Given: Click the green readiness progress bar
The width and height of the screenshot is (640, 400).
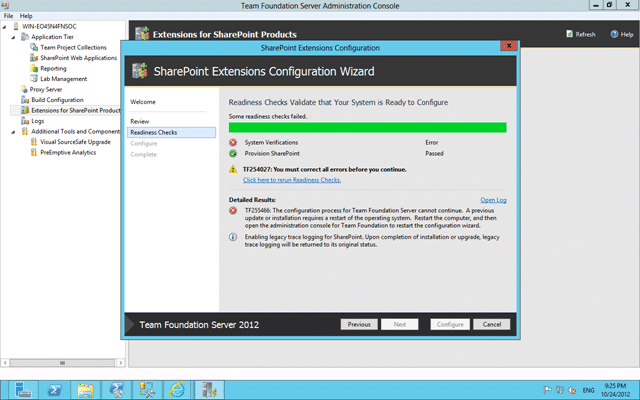Looking at the screenshot, I should [367, 127].
